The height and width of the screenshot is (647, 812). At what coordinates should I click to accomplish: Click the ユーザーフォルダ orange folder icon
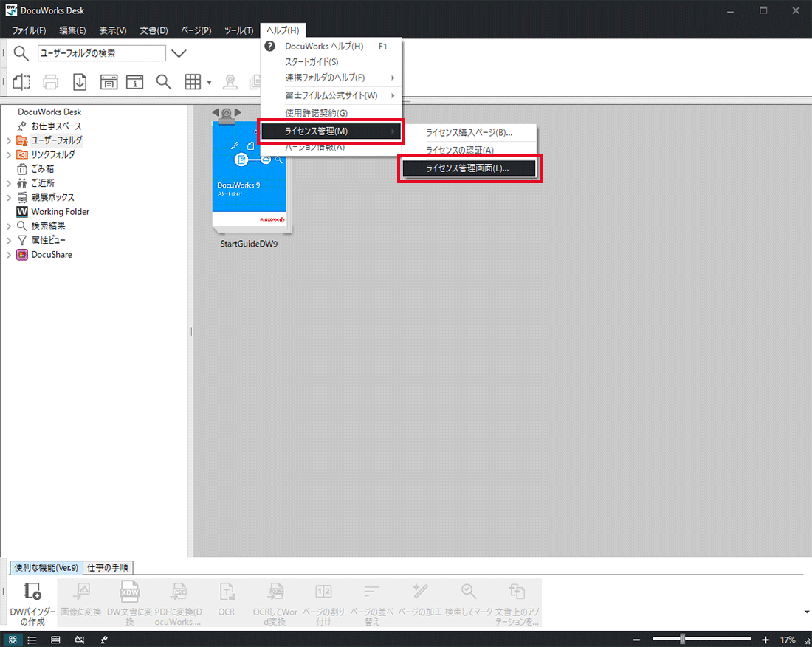tap(21, 140)
